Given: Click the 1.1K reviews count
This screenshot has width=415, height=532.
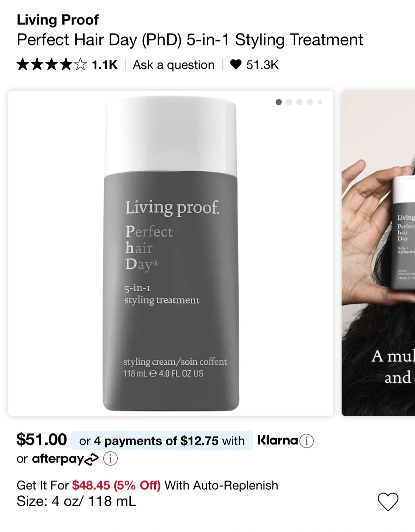Looking at the screenshot, I should click(104, 65).
